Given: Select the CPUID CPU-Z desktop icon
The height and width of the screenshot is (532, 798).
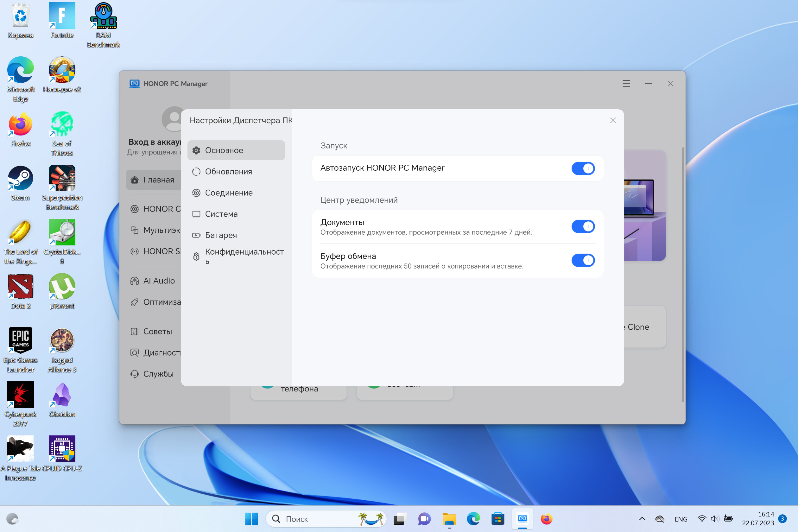Looking at the screenshot, I should point(62,454).
